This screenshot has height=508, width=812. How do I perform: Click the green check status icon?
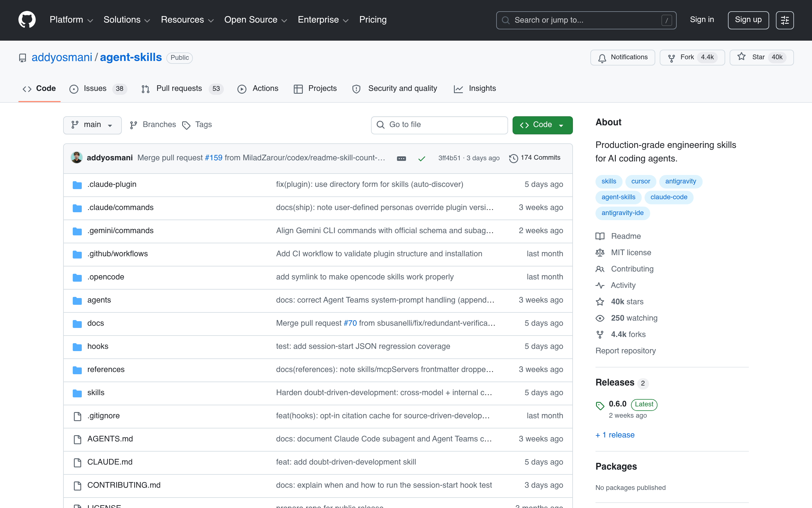[x=422, y=158]
